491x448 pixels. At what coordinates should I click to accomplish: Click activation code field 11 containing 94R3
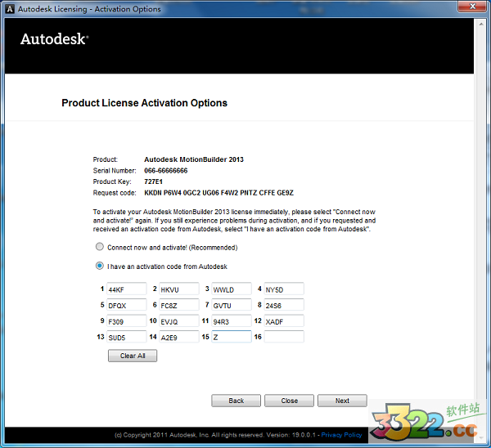(x=232, y=320)
